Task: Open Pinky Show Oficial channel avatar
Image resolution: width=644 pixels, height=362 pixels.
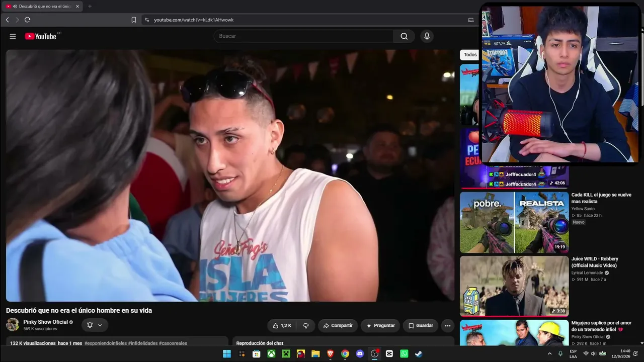Action: click(13, 325)
